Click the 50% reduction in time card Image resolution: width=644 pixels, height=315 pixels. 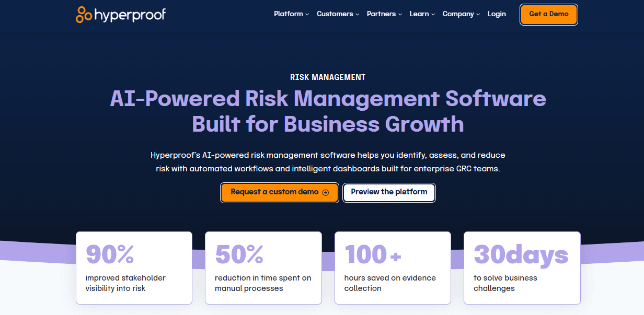(x=263, y=268)
